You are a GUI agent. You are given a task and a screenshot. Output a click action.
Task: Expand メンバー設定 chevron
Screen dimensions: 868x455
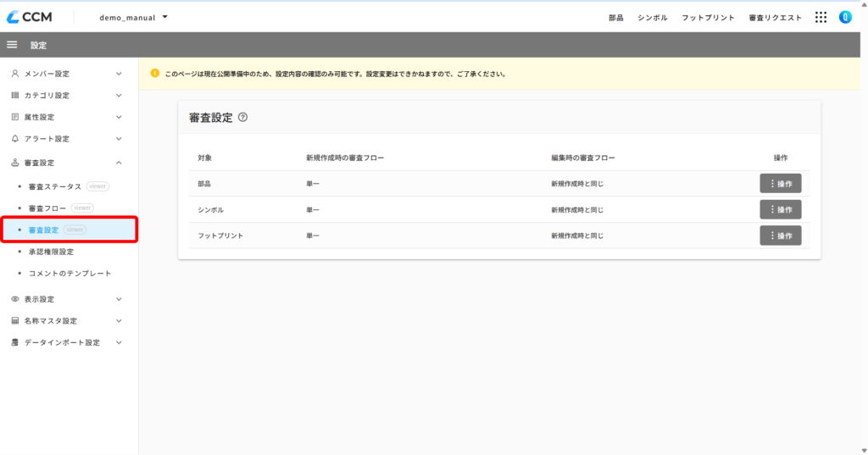click(x=119, y=74)
